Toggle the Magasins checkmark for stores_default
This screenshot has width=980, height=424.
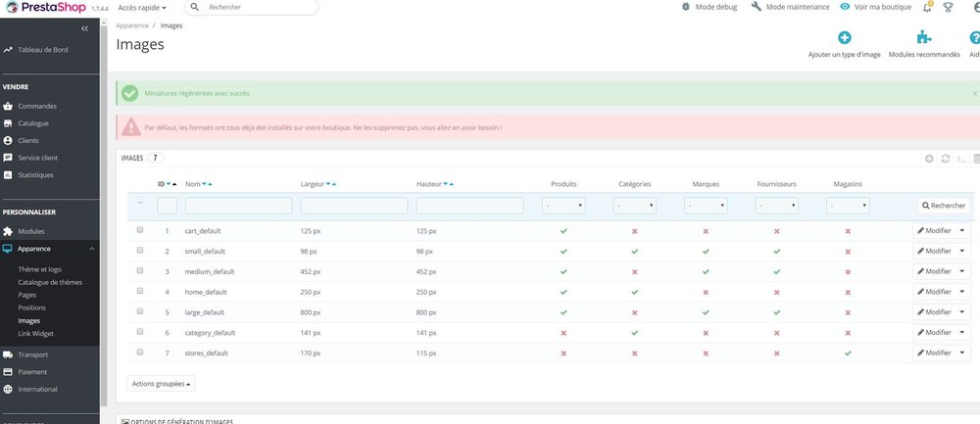click(848, 353)
